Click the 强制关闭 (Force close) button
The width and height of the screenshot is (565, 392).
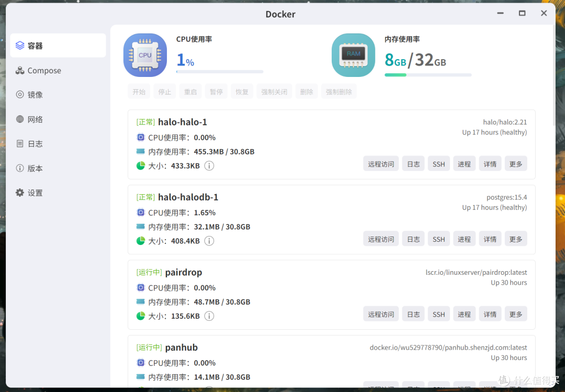[274, 92]
